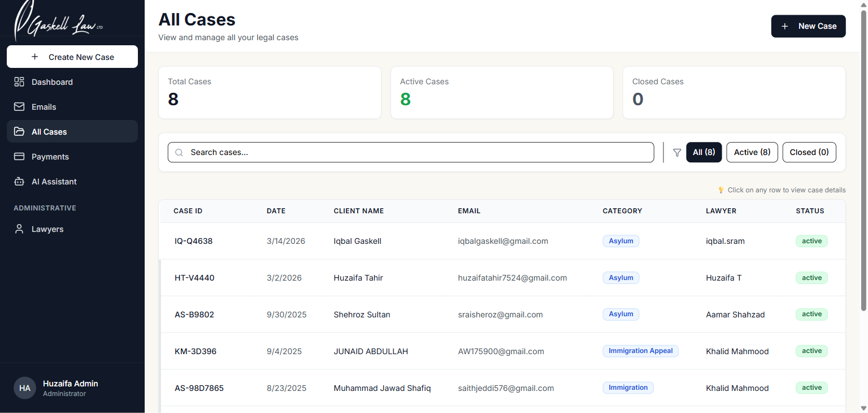This screenshot has width=868, height=413.
Task: Click the Create New Case button
Action: point(72,57)
